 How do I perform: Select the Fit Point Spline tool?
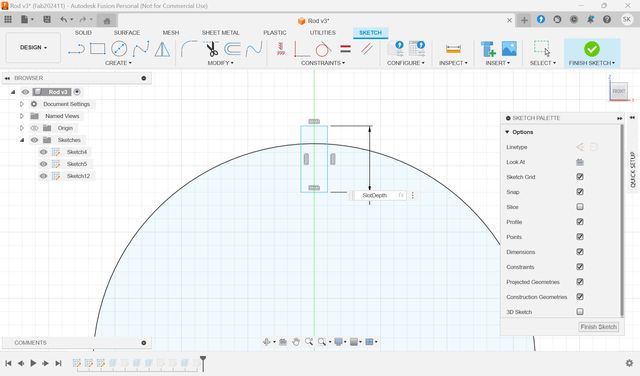point(141,49)
